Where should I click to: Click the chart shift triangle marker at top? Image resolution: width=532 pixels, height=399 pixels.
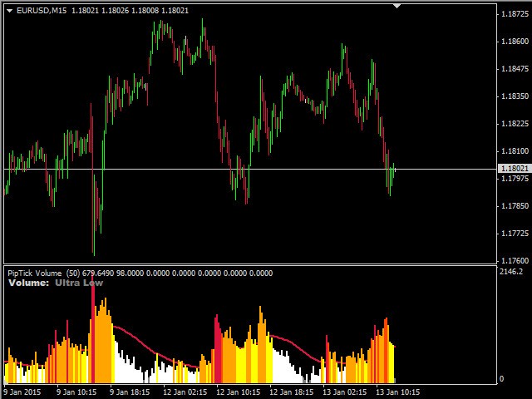398,7
